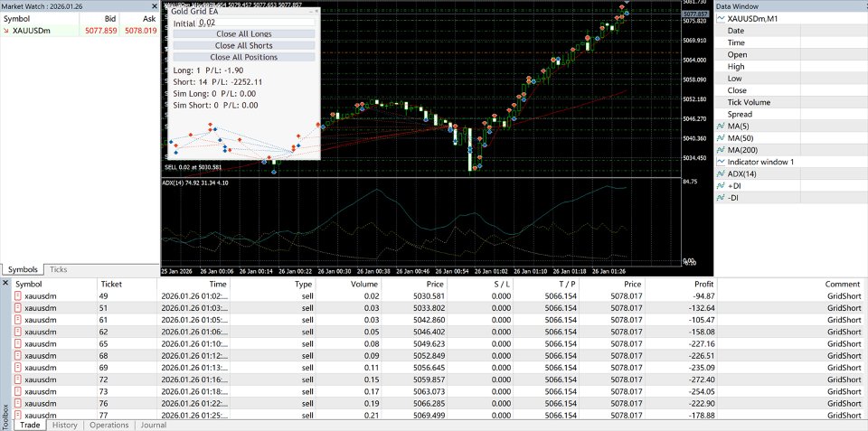This screenshot has width=868, height=431.
Task: Select the MA(200) indicator icon in Data Window
Action: click(721, 150)
